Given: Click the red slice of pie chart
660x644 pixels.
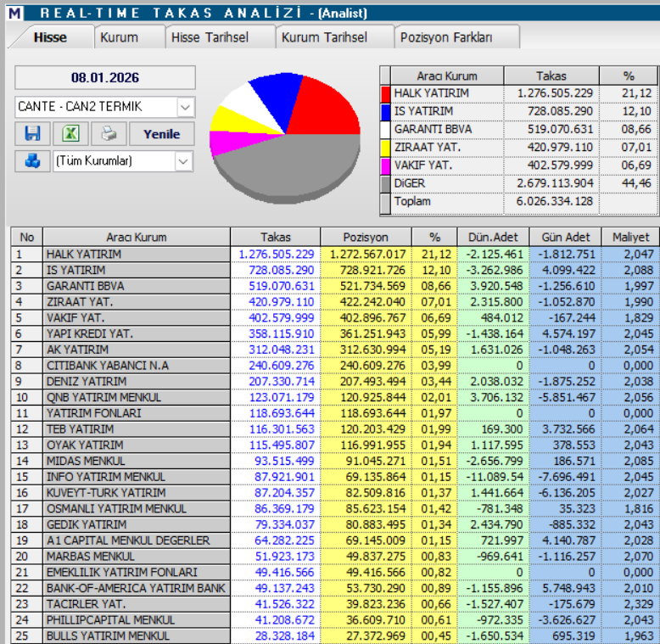Looking at the screenshot, I should pos(324,109).
